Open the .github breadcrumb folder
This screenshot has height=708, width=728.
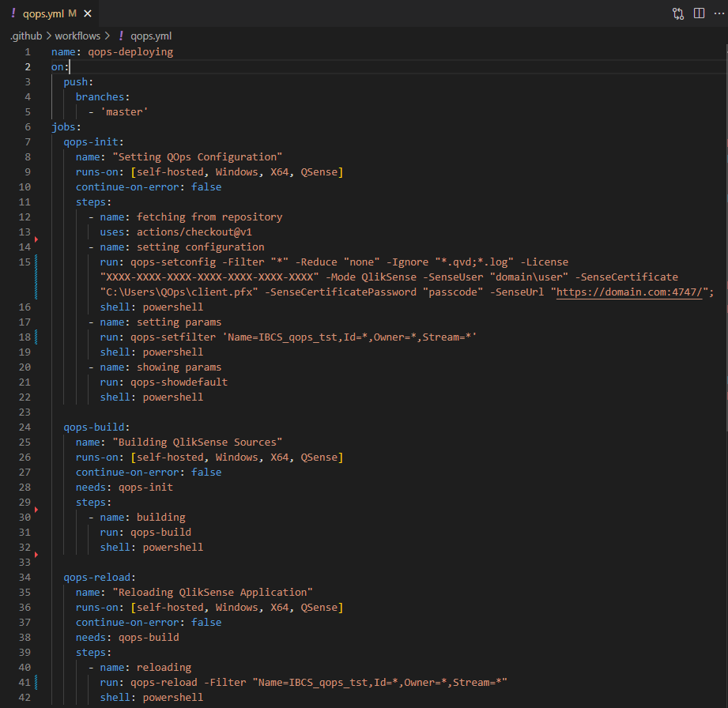coord(27,36)
